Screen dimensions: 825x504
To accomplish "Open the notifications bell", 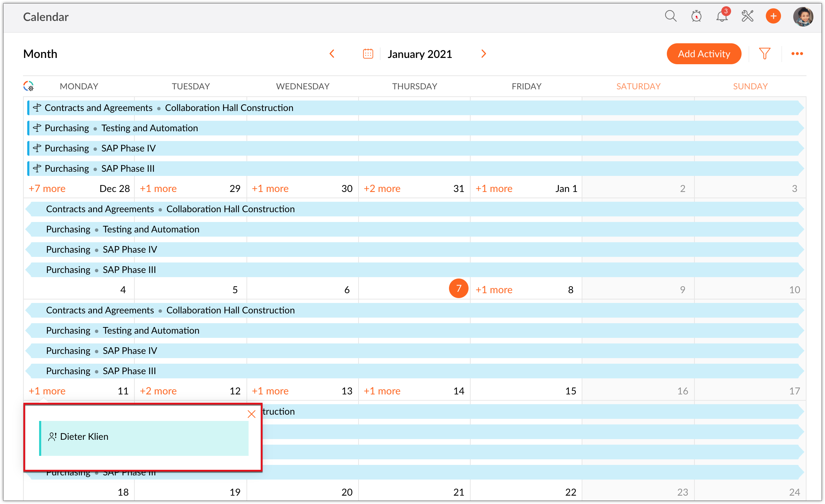I will click(722, 16).
